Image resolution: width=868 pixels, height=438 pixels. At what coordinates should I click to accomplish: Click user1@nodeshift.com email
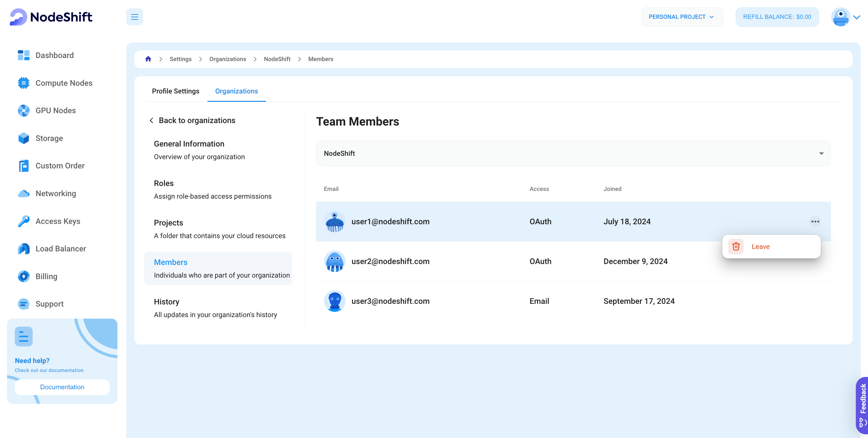[390, 221]
